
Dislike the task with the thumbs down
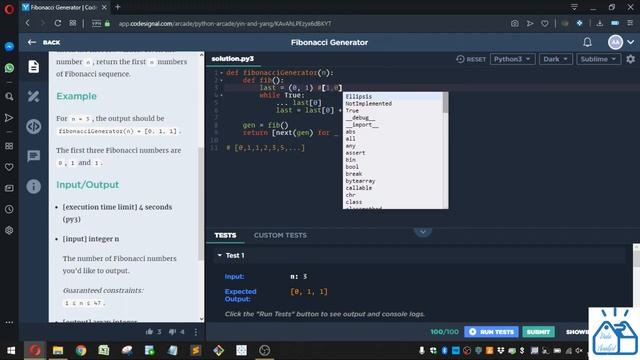click(173, 332)
